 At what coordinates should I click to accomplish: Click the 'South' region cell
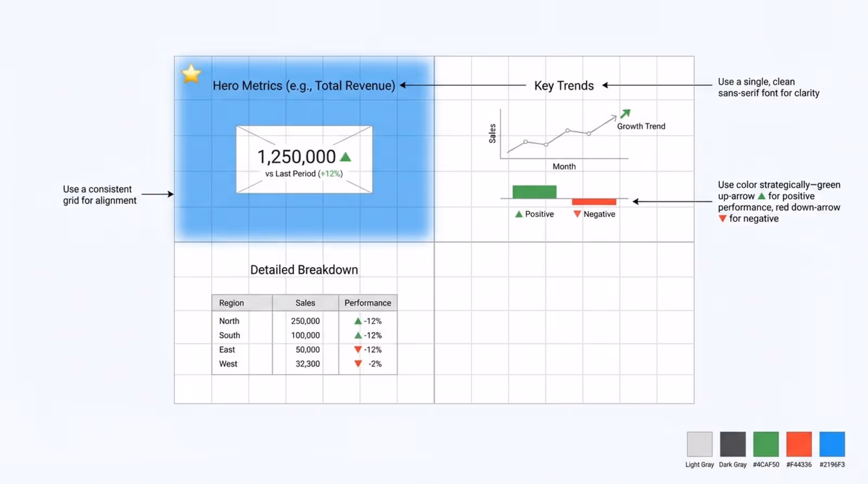pyautogui.click(x=229, y=335)
